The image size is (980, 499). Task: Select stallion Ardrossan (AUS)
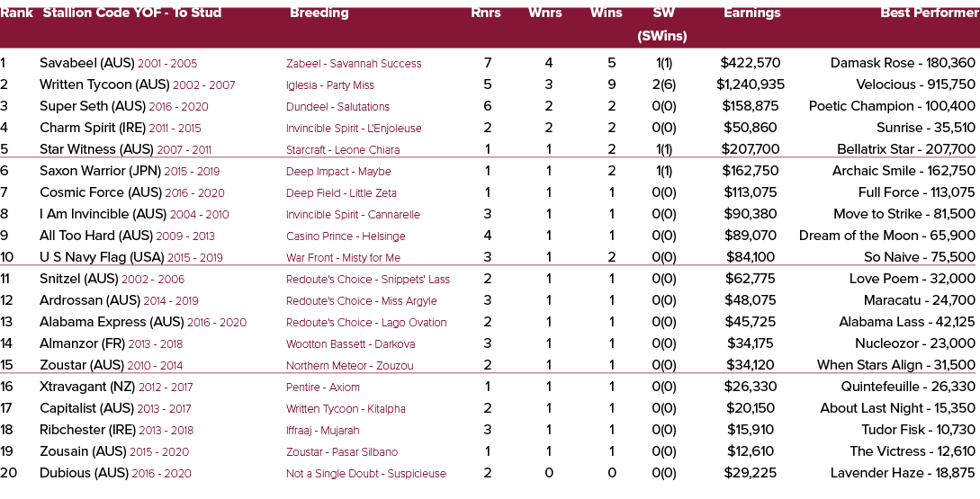(x=90, y=300)
